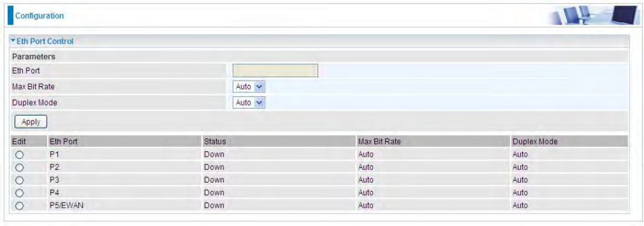Click the Max Bit Rate value for P1
The width and height of the screenshot is (644, 226).
[x=366, y=155]
